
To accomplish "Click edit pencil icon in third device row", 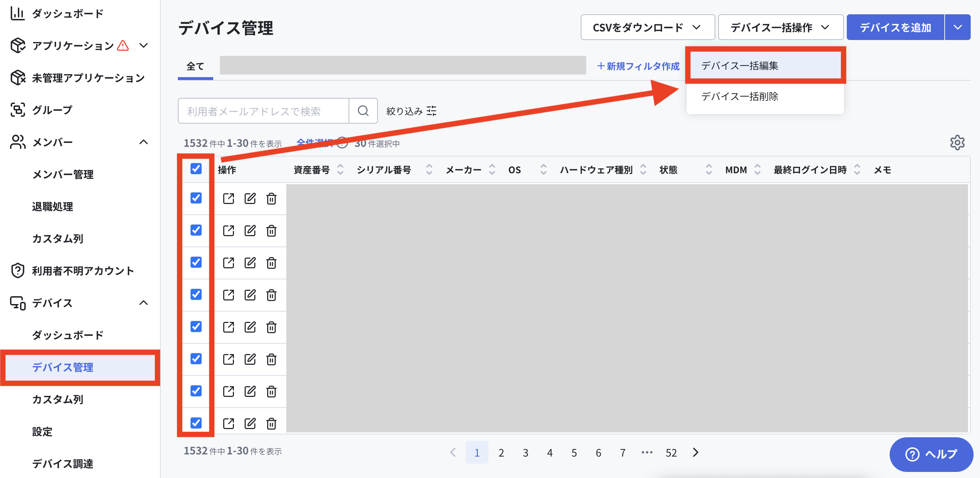I will point(250,263).
